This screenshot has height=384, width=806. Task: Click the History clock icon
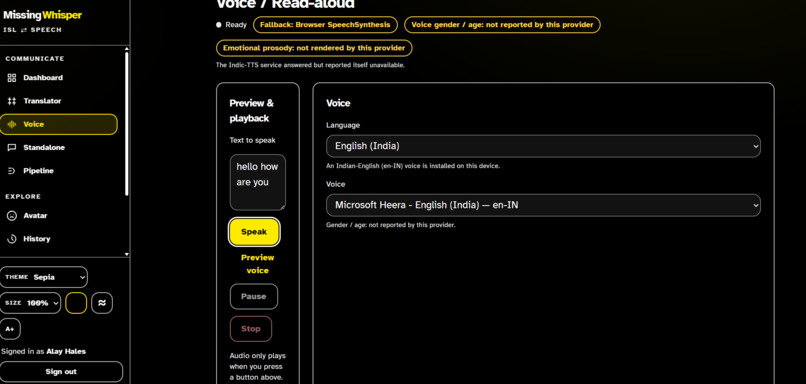point(12,239)
